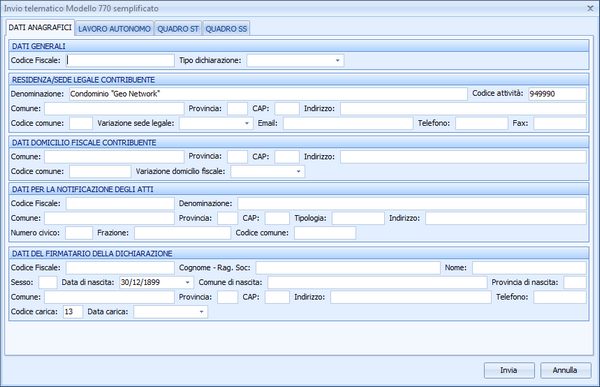Click the CAP field under Residenza/Sede Legale
This screenshot has width=600, height=387.
tap(287, 109)
